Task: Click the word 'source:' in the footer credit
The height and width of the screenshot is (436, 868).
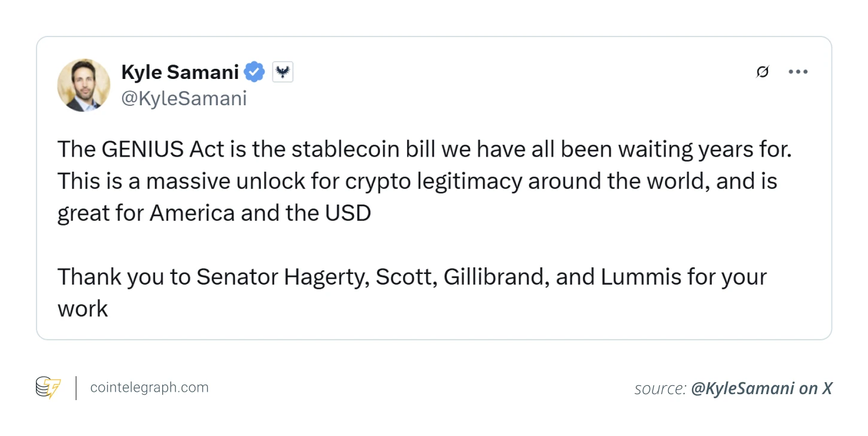Action: click(x=660, y=389)
